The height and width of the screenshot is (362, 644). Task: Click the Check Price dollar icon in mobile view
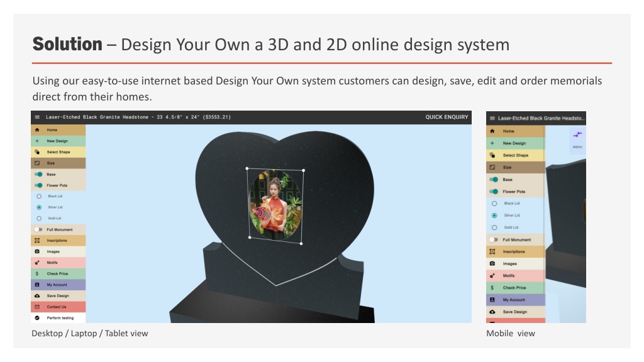(492, 288)
